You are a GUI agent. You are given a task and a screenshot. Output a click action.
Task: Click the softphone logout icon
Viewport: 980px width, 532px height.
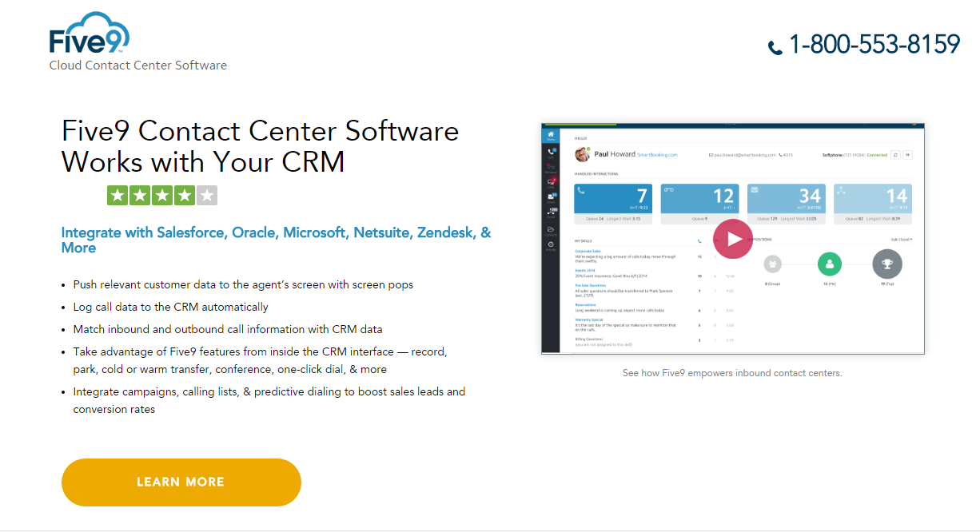pyautogui.click(x=907, y=155)
